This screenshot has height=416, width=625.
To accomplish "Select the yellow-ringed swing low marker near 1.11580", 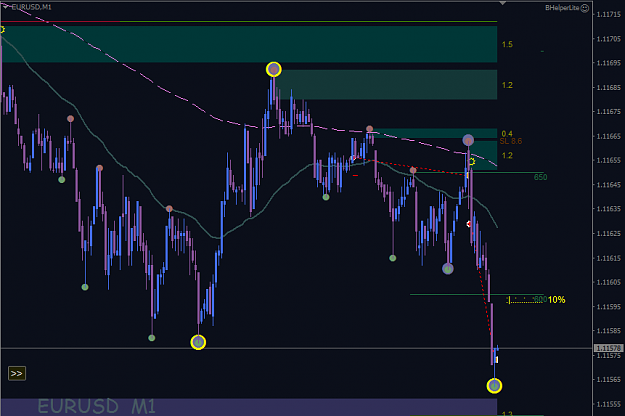I will click(x=198, y=342).
